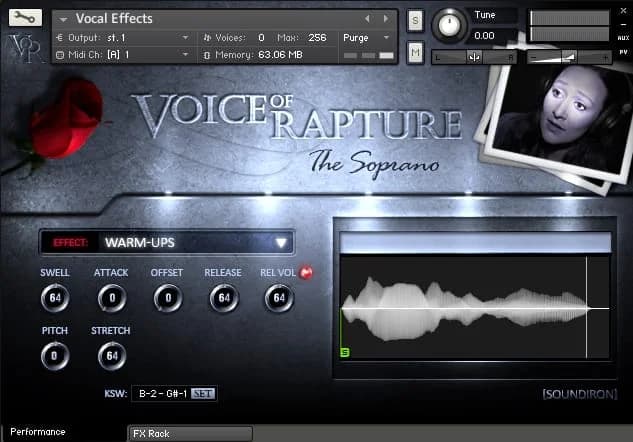
Task: Click the SOUNDIRON logo
Action: [x=580, y=394]
